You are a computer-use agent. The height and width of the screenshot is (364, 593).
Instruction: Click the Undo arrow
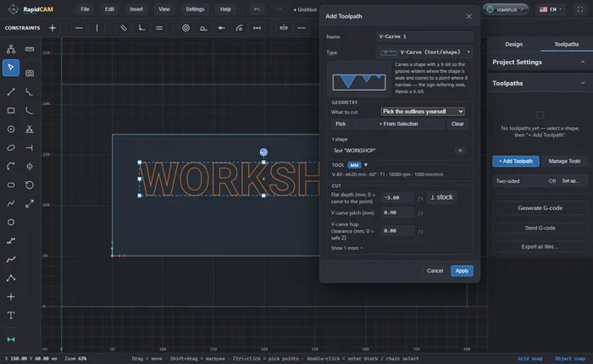pyautogui.click(x=258, y=9)
